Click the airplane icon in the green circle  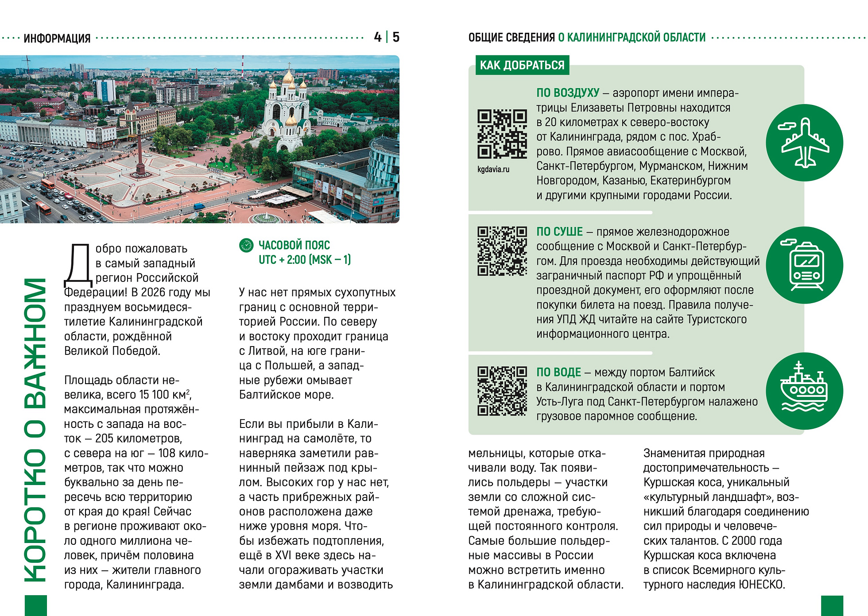point(804,142)
